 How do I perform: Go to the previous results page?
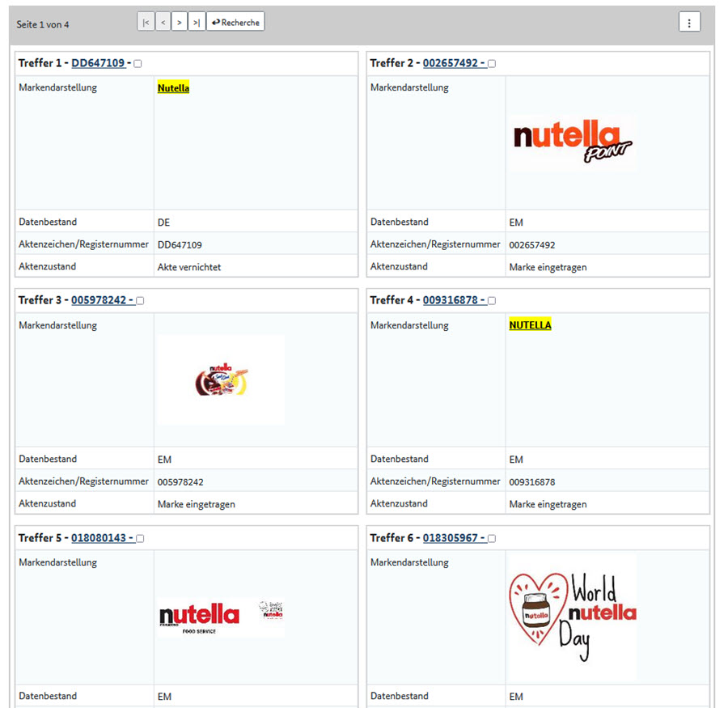[163, 23]
